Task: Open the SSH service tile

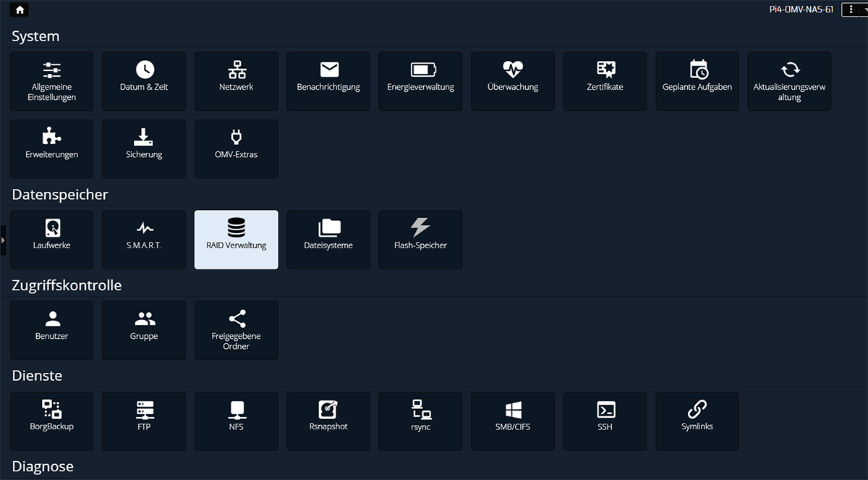Action: pyautogui.click(x=605, y=421)
